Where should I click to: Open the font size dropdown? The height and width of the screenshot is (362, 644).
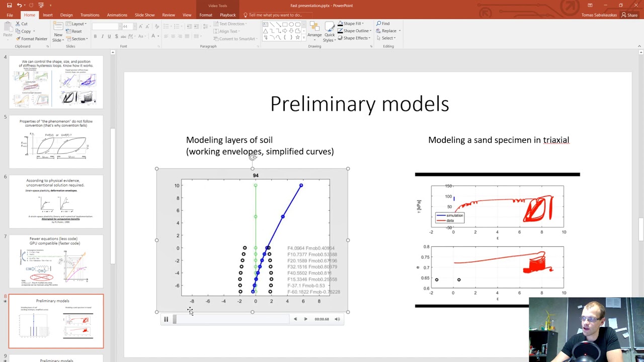coord(135,26)
